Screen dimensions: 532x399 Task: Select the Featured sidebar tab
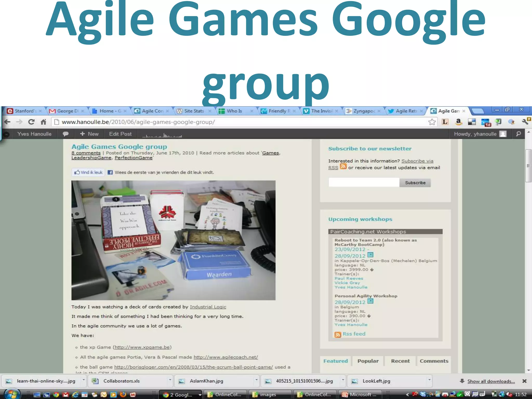(x=335, y=361)
